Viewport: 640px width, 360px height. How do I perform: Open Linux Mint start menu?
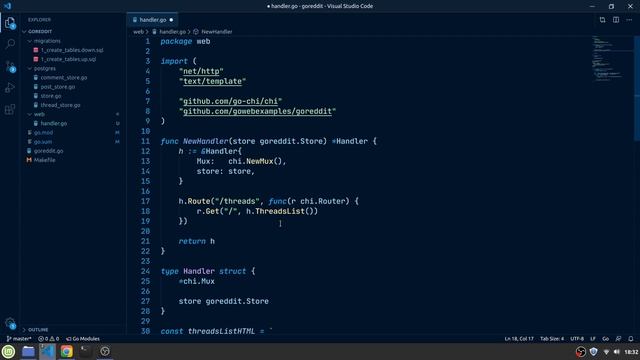[x=9, y=351]
